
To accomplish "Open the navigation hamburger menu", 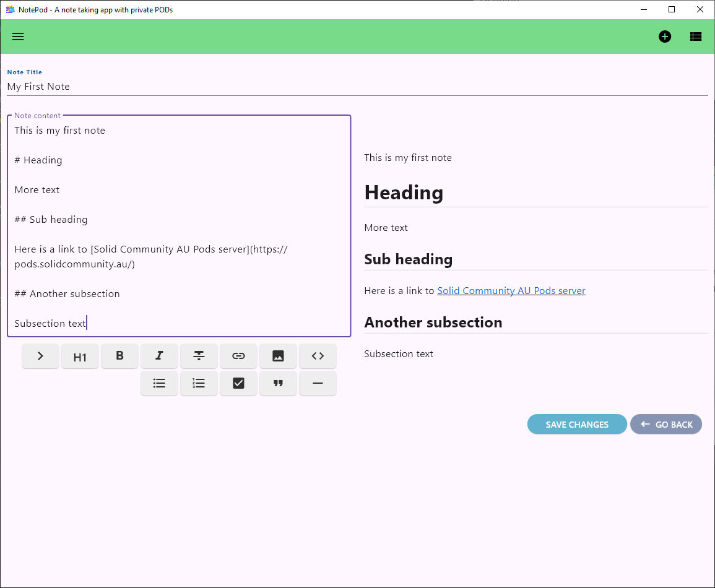I will 18,37.
